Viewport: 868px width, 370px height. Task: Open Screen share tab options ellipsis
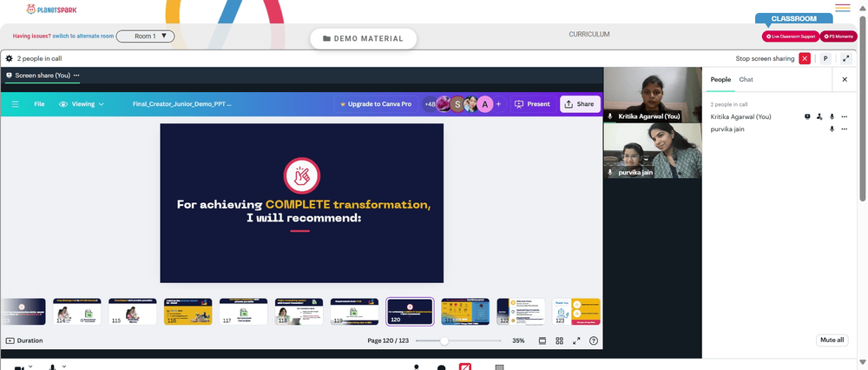tap(76, 76)
